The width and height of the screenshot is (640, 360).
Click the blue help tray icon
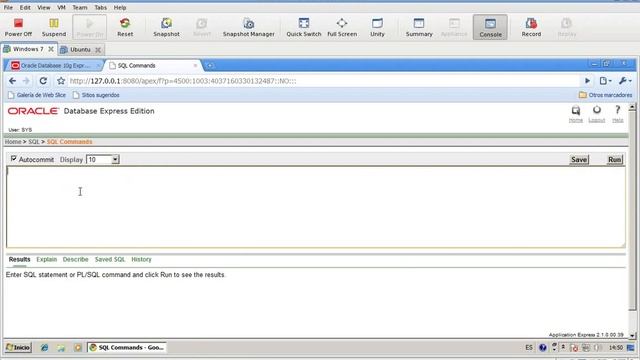coord(542,347)
